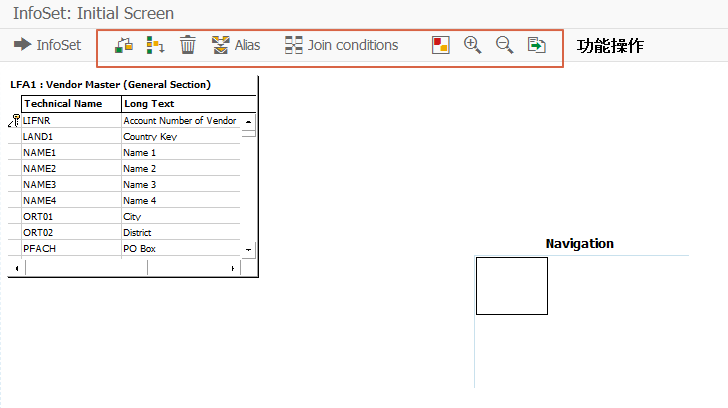
Task: Click the trash Delete icon
Action: [188, 45]
